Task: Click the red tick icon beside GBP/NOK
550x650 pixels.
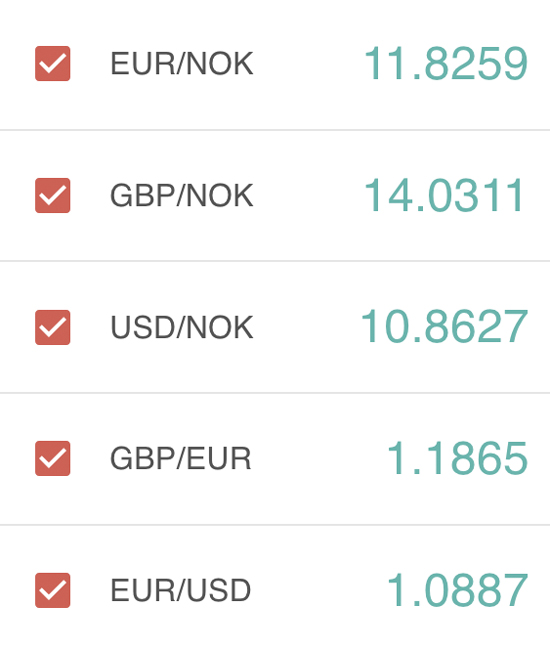Action: coord(53,195)
